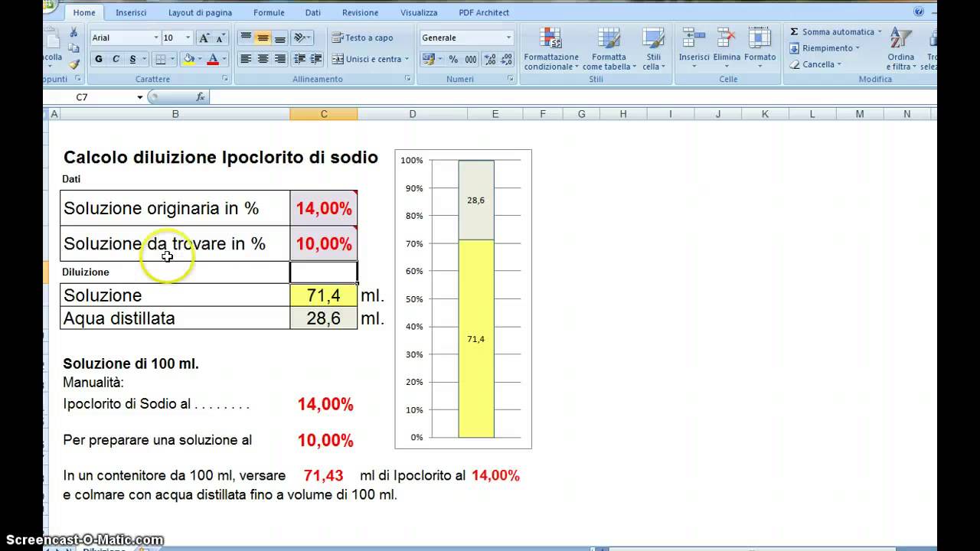Toggle bold (G) formatting
Image resolution: width=980 pixels, height=551 pixels.
pyautogui.click(x=99, y=59)
